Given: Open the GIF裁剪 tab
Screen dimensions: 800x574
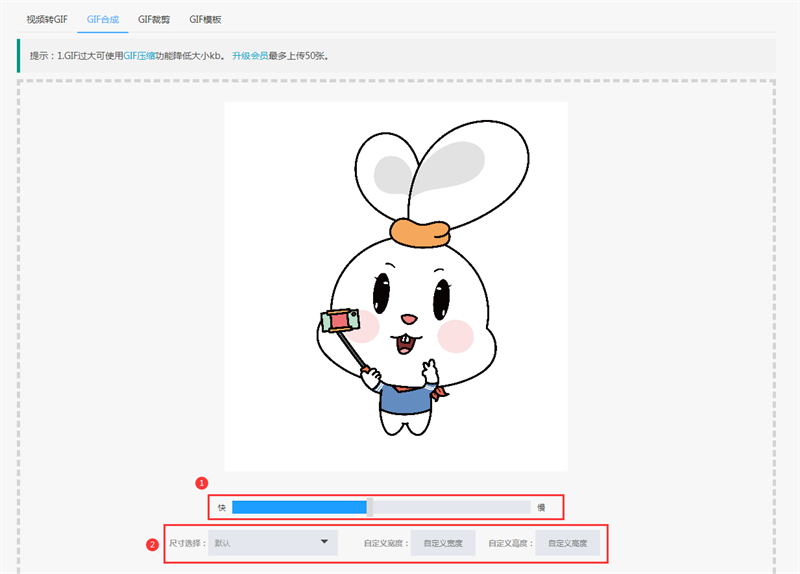Looking at the screenshot, I should [x=154, y=19].
